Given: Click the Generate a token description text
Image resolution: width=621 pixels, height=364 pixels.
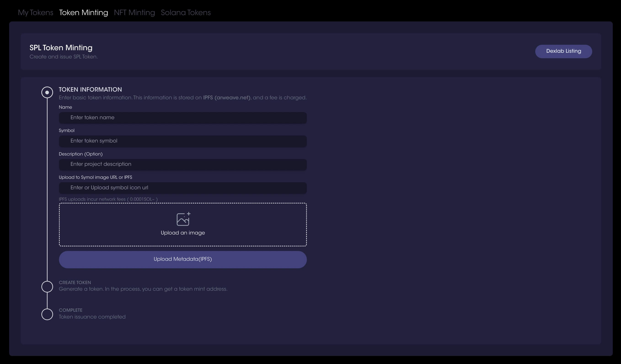Looking at the screenshot, I should tap(143, 289).
